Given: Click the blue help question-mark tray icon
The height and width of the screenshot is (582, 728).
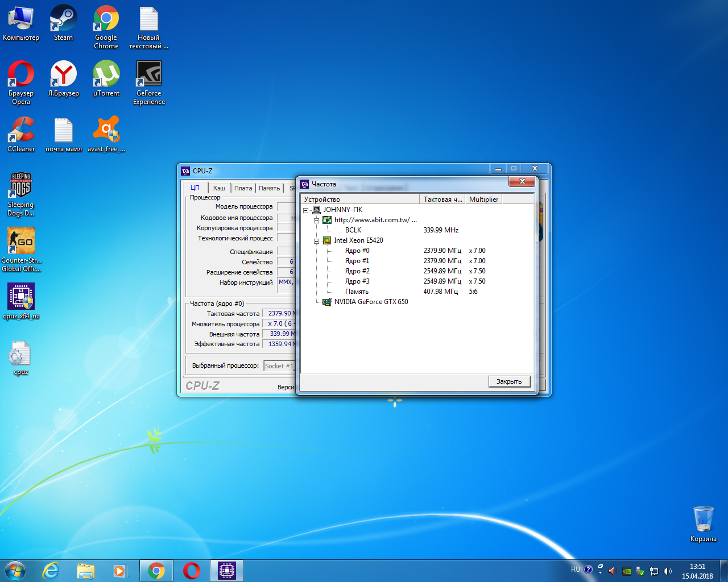Looking at the screenshot, I should [x=589, y=569].
